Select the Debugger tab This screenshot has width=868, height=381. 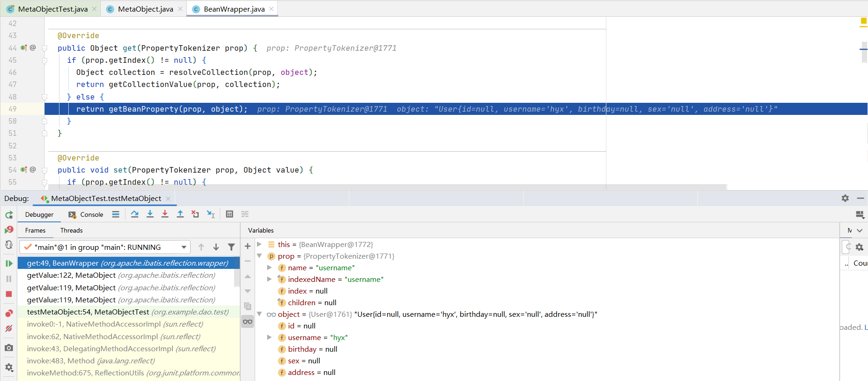(x=39, y=214)
